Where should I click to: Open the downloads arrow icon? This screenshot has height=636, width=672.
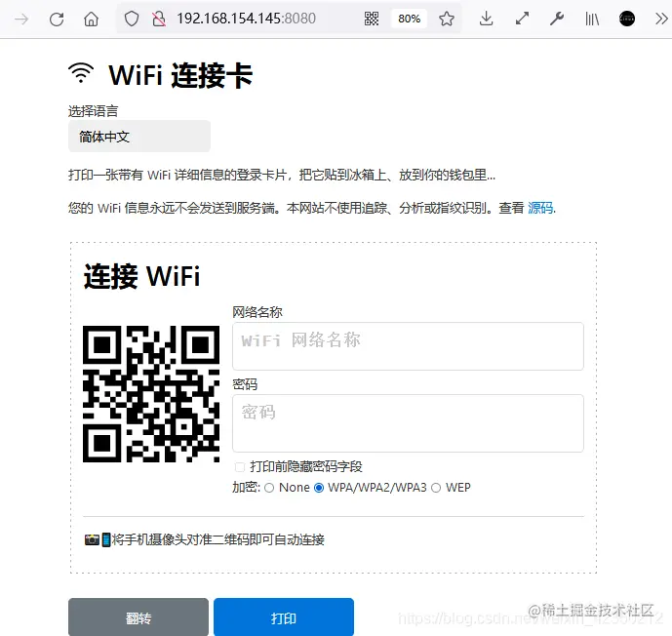(486, 19)
